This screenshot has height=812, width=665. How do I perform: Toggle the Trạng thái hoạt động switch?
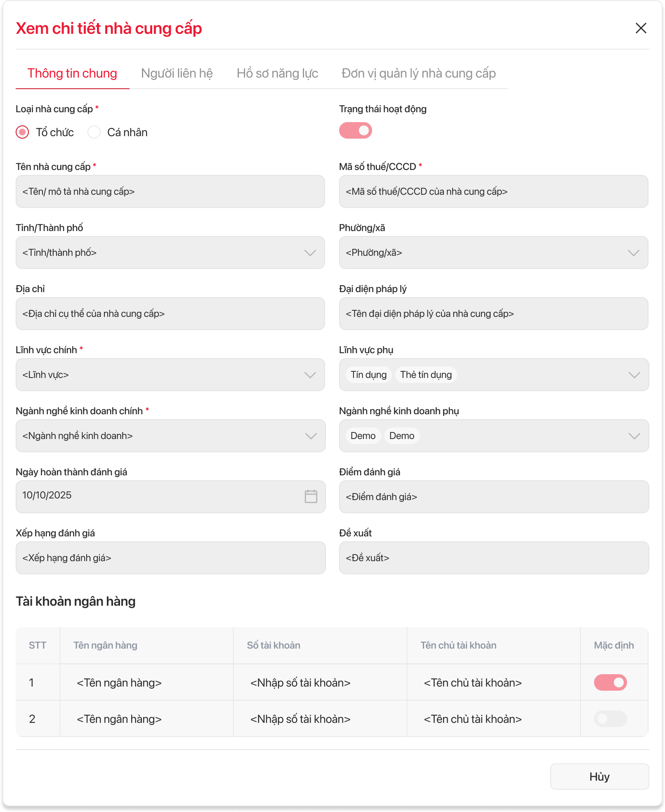click(355, 131)
